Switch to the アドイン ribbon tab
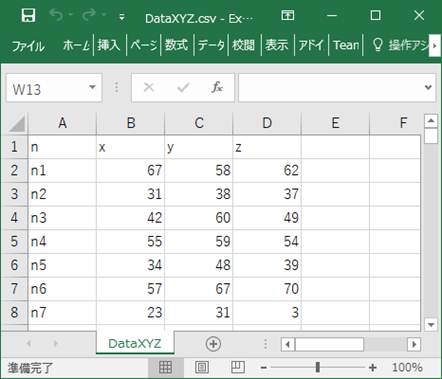Screen dimensions: 442x379 [x=311, y=45]
